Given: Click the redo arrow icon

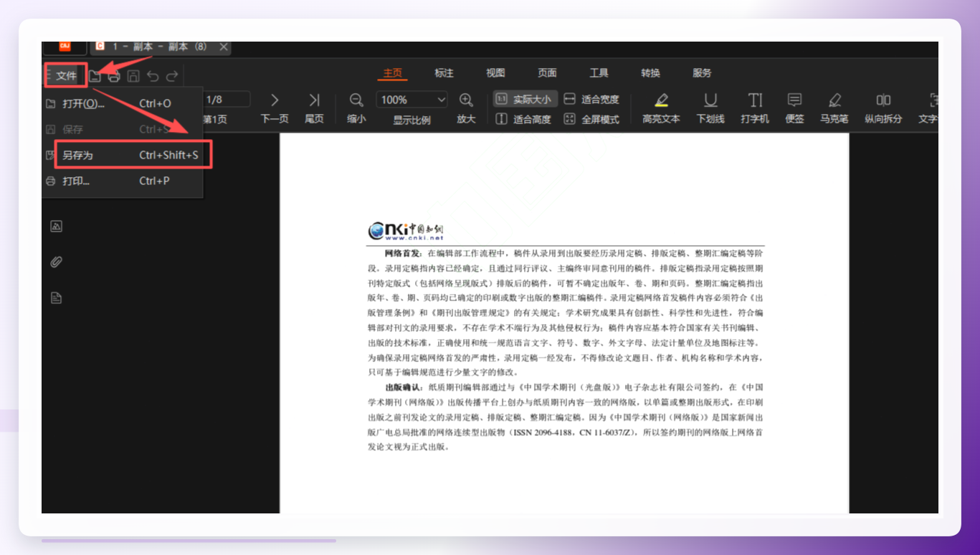Looking at the screenshot, I should pyautogui.click(x=172, y=76).
